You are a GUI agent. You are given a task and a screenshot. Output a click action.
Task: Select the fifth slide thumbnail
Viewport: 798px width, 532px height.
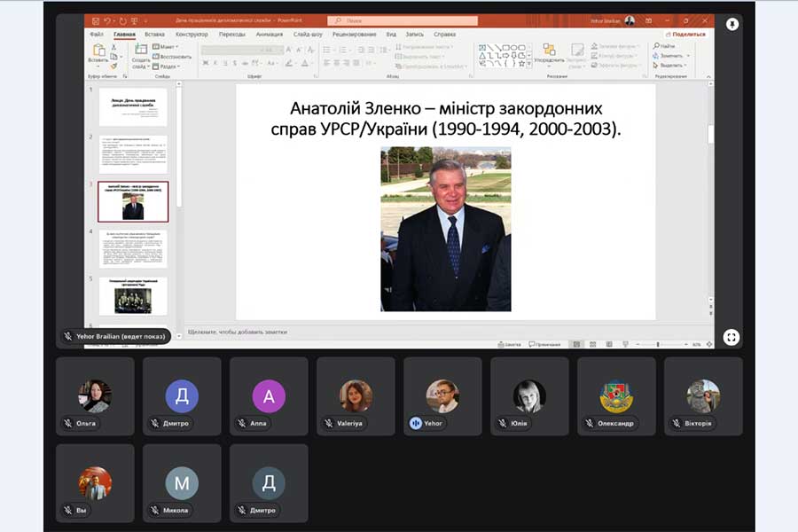point(132,295)
